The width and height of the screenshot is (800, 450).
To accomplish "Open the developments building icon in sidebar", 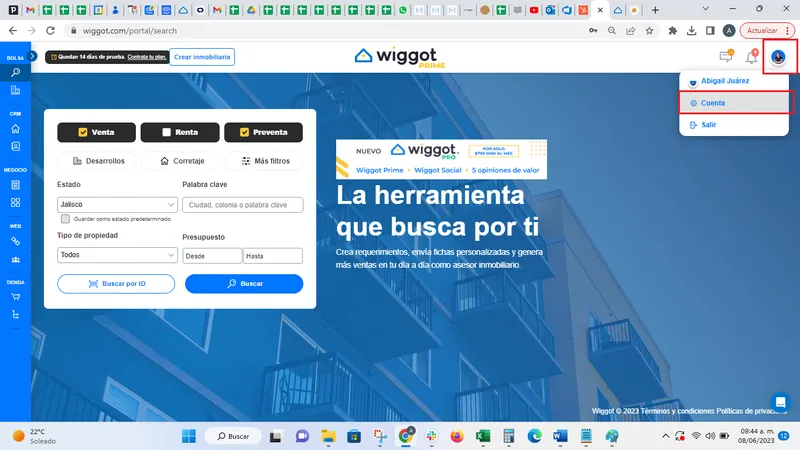I will coord(15,90).
